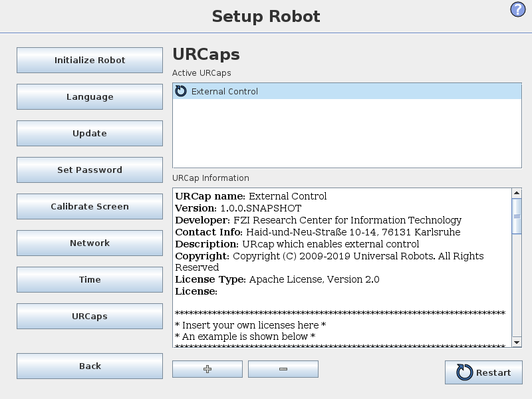This screenshot has height=399, width=532.
Task: Click the minus icon to remove a URCap
Action: coord(283,368)
